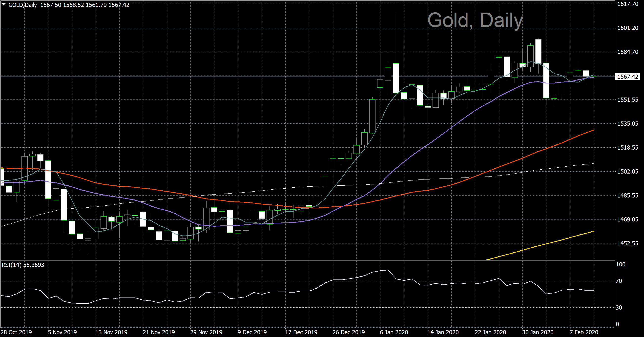Click the RSI 100 level label
This screenshot has height=337, width=644.
click(x=621, y=264)
